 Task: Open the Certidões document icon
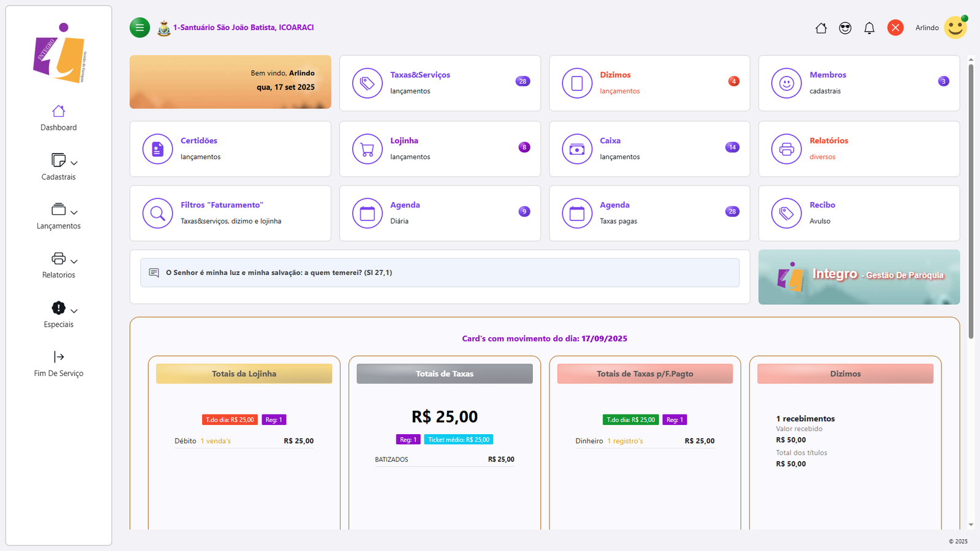coord(157,149)
